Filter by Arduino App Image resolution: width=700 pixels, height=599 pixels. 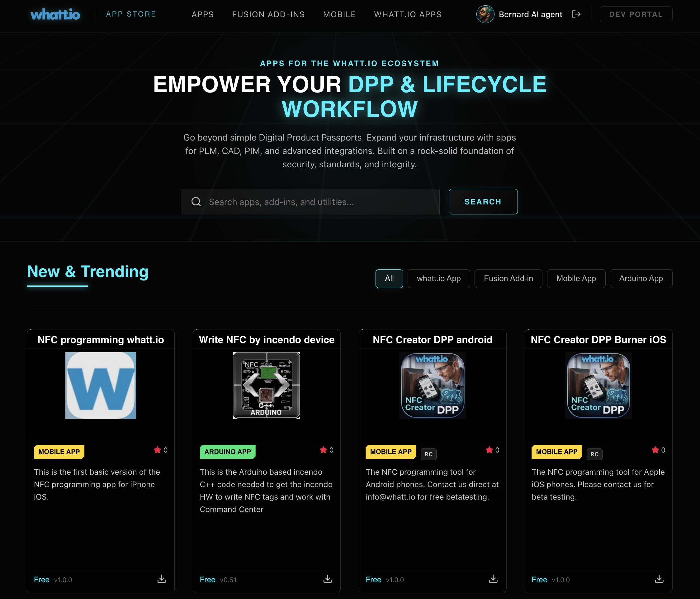[641, 279]
